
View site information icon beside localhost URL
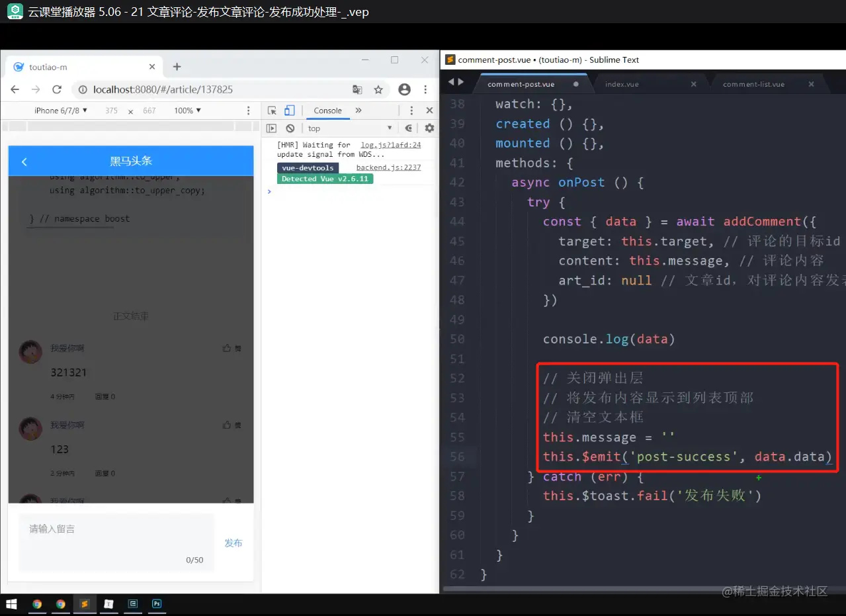[82, 89]
